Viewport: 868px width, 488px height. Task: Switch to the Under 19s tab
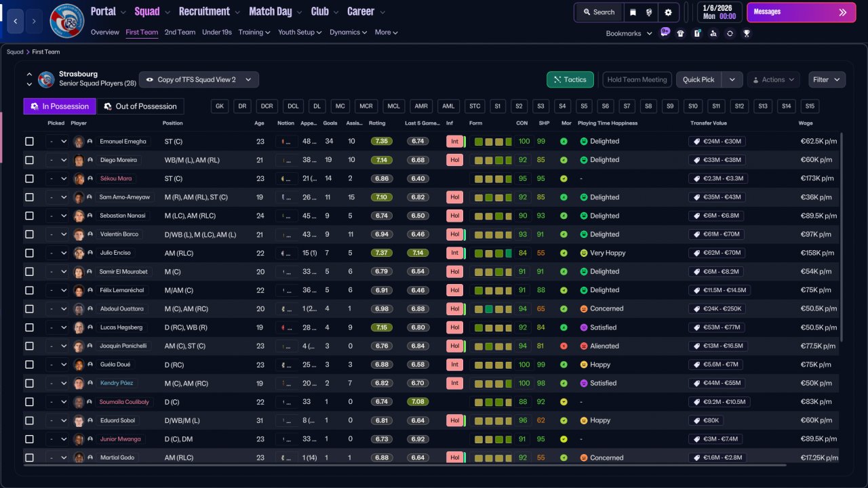click(217, 32)
